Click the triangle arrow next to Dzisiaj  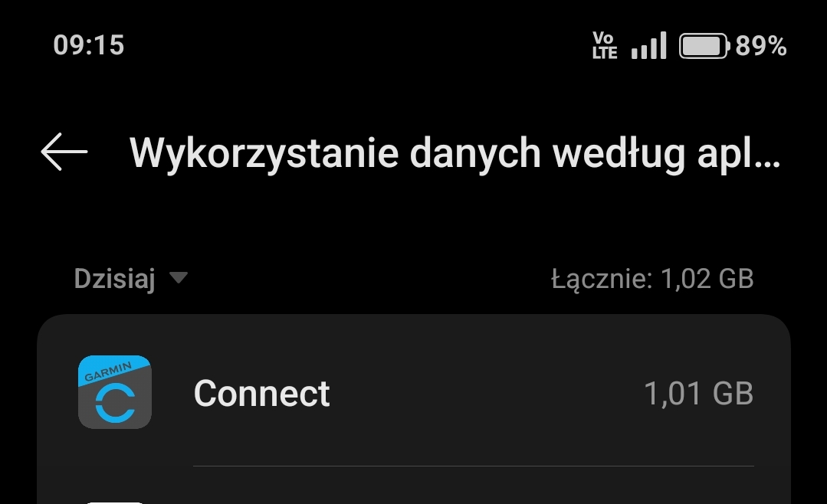[179, 277]
